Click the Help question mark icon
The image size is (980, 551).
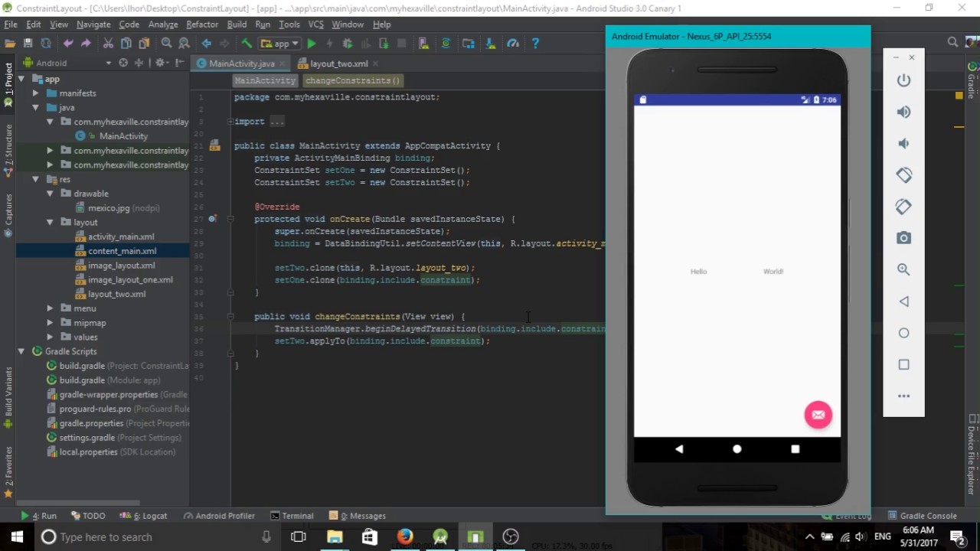pyautogui.click(x=535, y=44)
